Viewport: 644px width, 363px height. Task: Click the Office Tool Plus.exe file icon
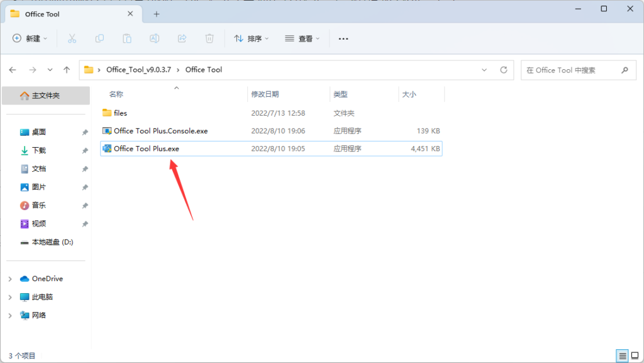click(x=107, y=148)
